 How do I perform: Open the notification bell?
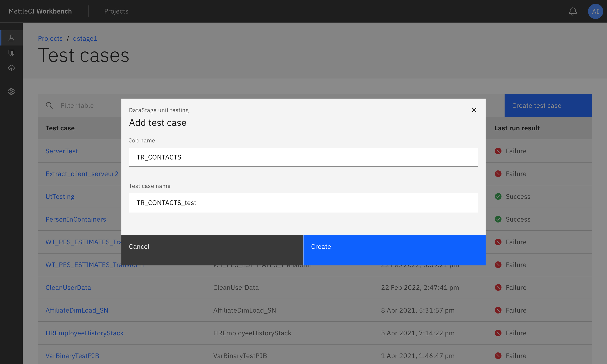click(x=573, y=11)
